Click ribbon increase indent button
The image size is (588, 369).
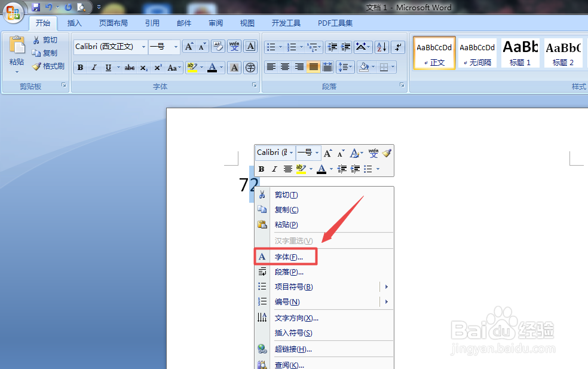click(x=345, y=47)
